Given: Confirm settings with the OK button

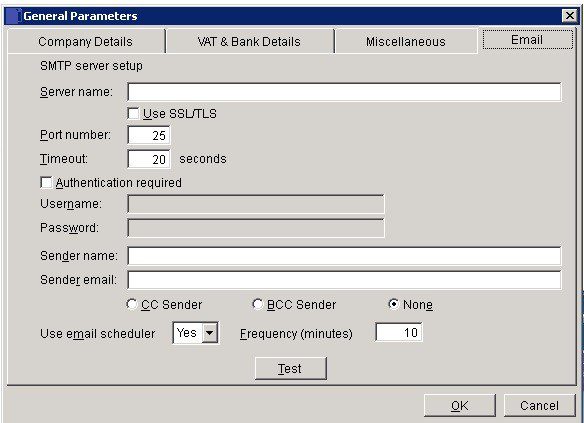Looking at the screenshot, I should click(x=460, y=405).
